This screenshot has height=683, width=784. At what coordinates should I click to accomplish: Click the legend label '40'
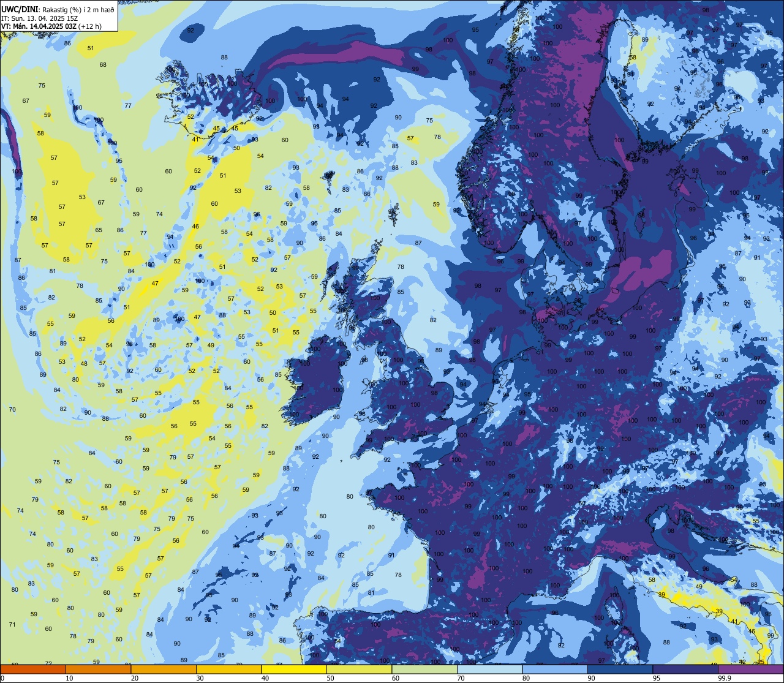coord(265,678)
